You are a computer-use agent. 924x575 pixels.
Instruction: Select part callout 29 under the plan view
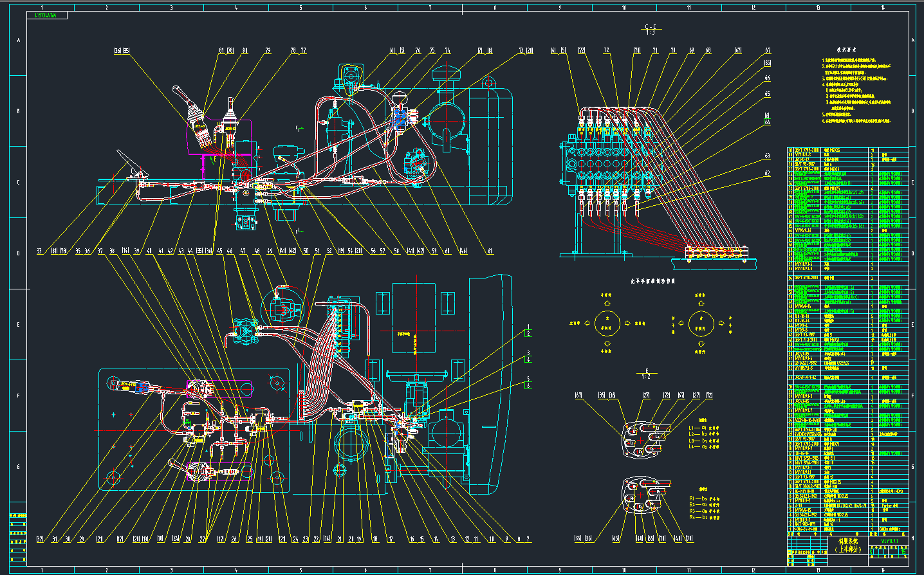coord(81,540)
